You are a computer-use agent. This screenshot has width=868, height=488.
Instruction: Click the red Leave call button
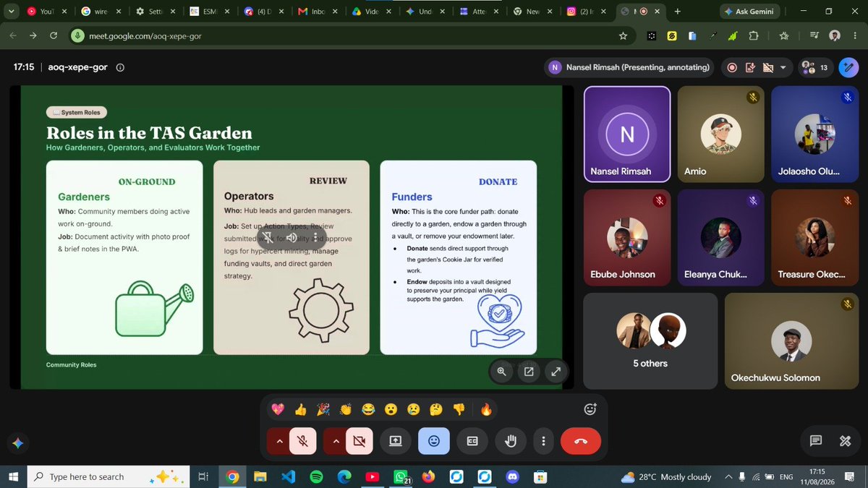[x=581, y=440]
